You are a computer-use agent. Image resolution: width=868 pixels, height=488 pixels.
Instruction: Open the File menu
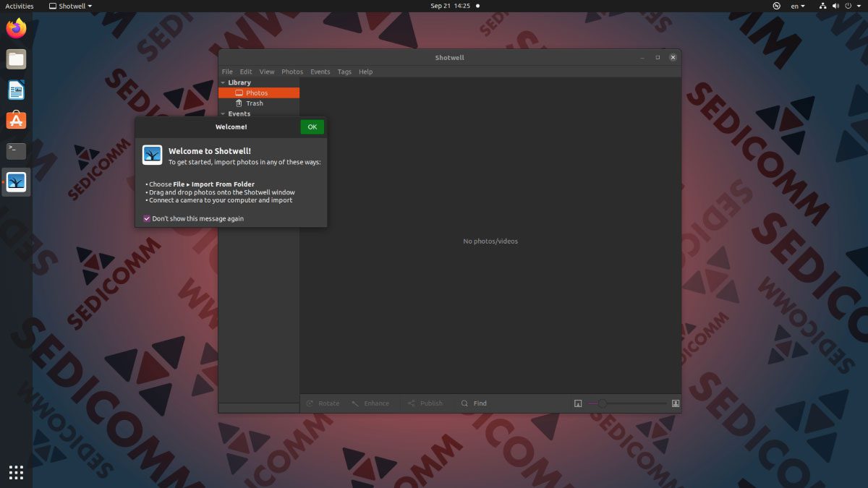point(227,72)
